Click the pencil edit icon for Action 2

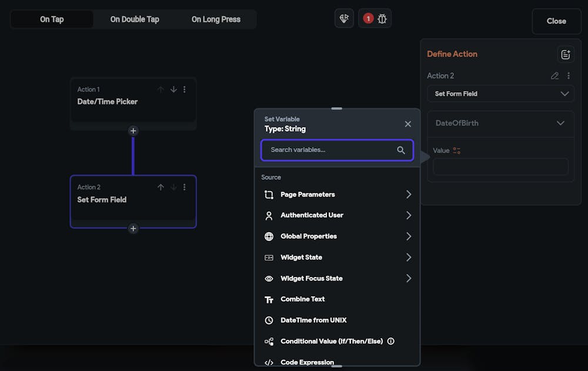[554, 76]
